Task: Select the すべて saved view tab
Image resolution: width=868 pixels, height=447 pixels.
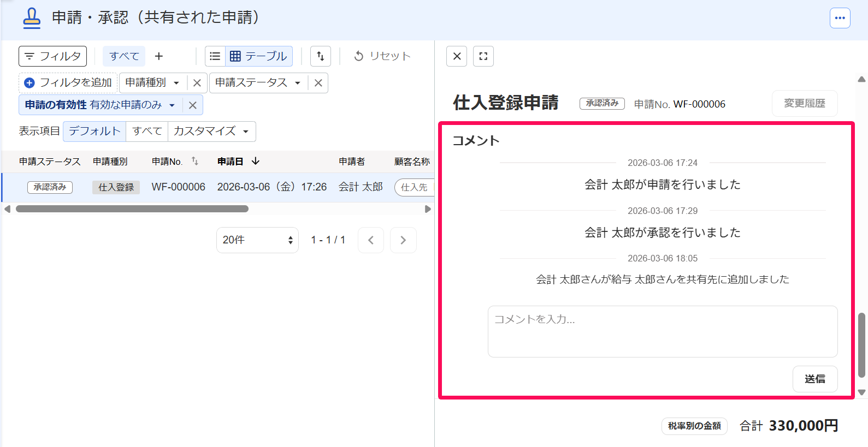Action: coord(124,56)
